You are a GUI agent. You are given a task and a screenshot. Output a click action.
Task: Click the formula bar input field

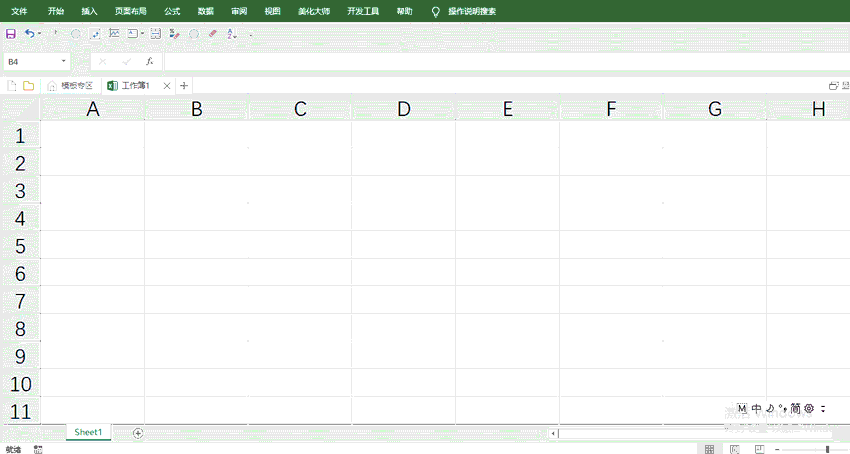(500, 61)
